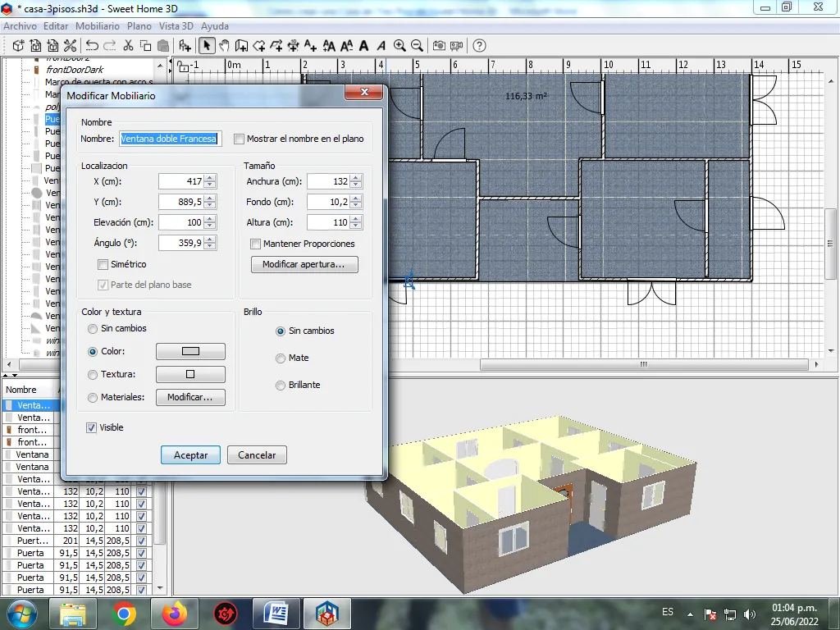
Task: Click the New home toolbar icon
Action: pyautogui.click(x=18, y=46)
